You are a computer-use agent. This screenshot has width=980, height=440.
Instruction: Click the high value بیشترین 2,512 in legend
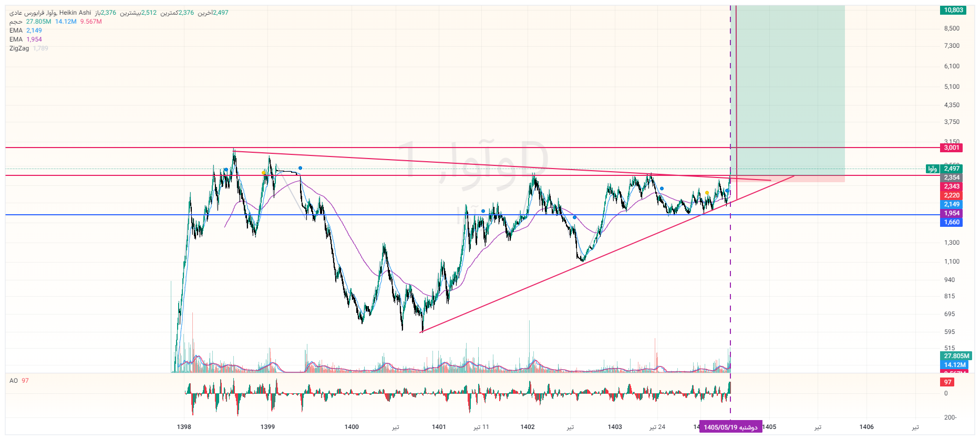click(x=138, y=13)
